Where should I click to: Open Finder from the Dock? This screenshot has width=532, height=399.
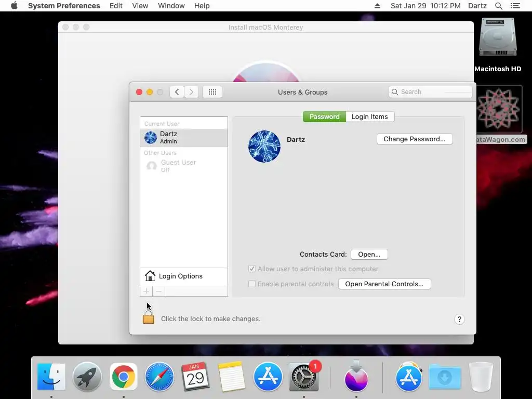51,377
